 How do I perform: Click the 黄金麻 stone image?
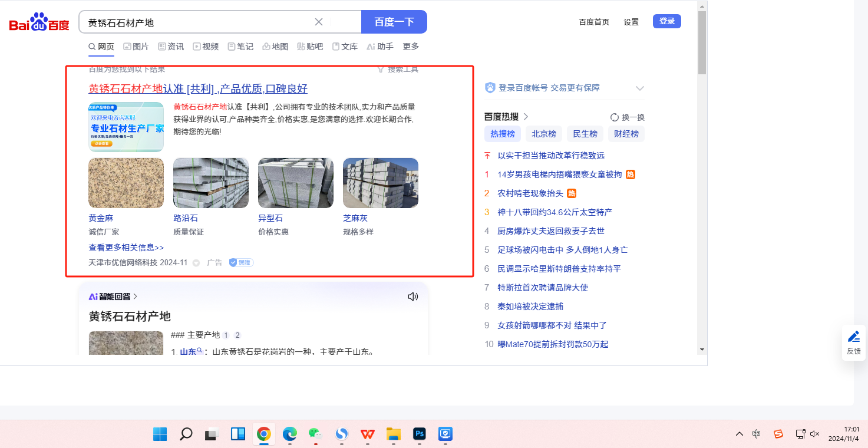[126, 183]
